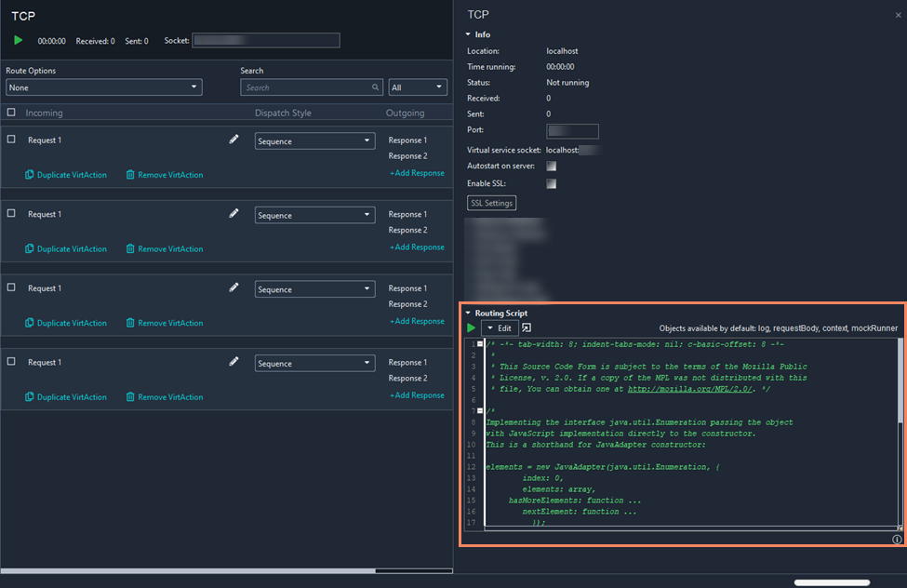907x588 pixels.
Task: Enable SSL in the Info panel
Action: (x=551, y=184)
